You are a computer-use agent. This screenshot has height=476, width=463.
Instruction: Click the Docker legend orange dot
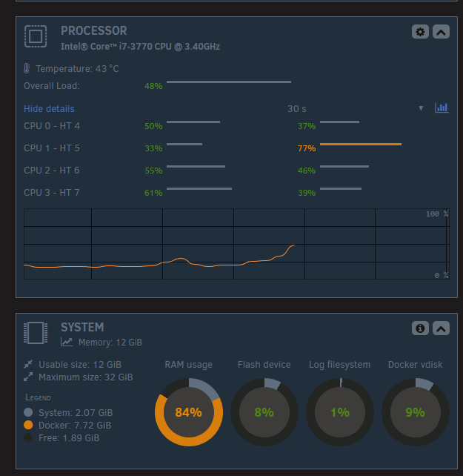coord(28,425)
